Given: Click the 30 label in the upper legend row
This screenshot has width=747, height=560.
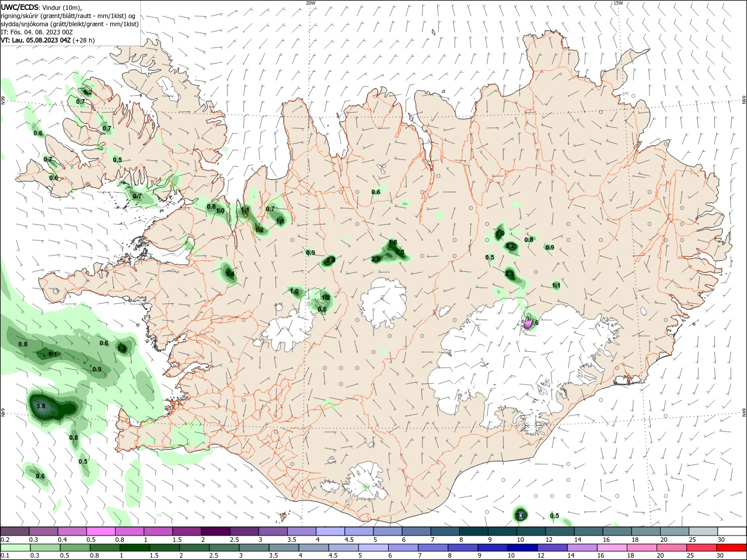Looking at the screenshot, I should tap(721, 540).
